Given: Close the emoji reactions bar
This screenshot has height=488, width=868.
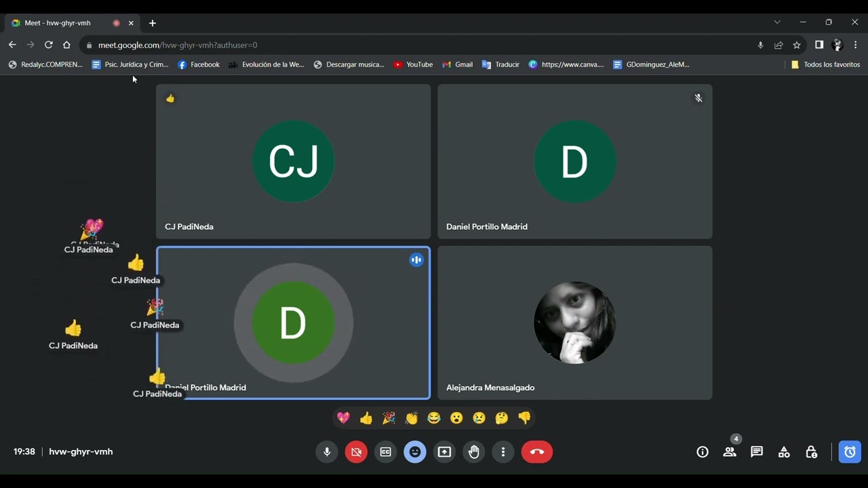Looking at the screenshot, I should tap(415, 452).
